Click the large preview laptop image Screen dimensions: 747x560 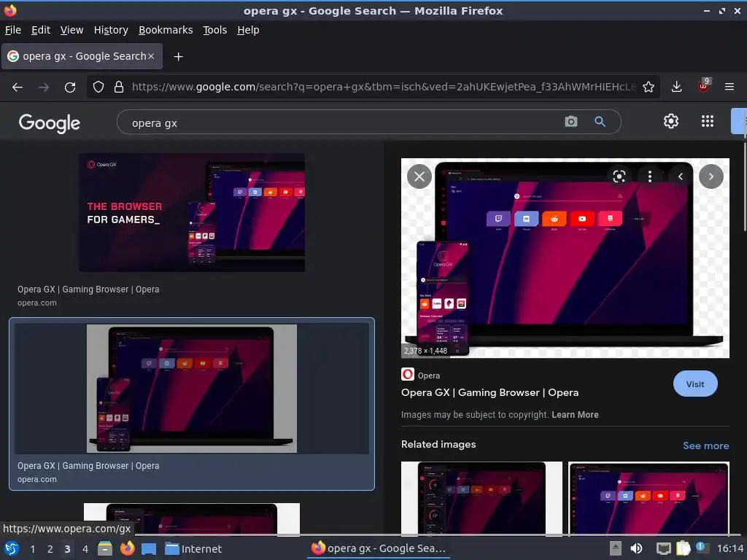tap(565, 257)
